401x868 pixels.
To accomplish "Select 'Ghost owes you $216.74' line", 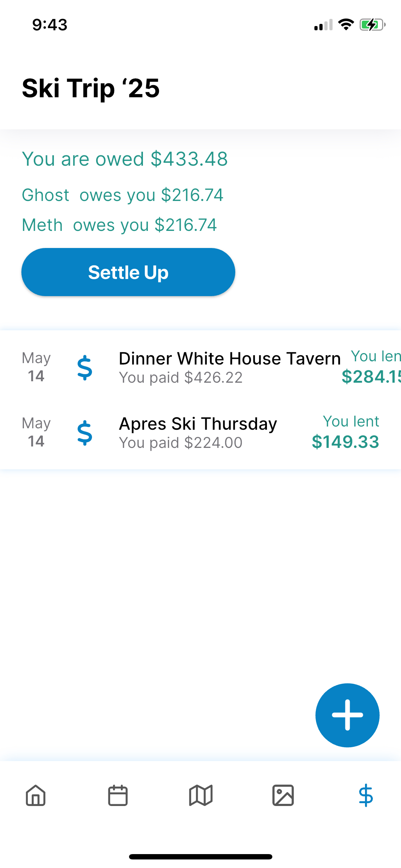I will click(123, 195).
